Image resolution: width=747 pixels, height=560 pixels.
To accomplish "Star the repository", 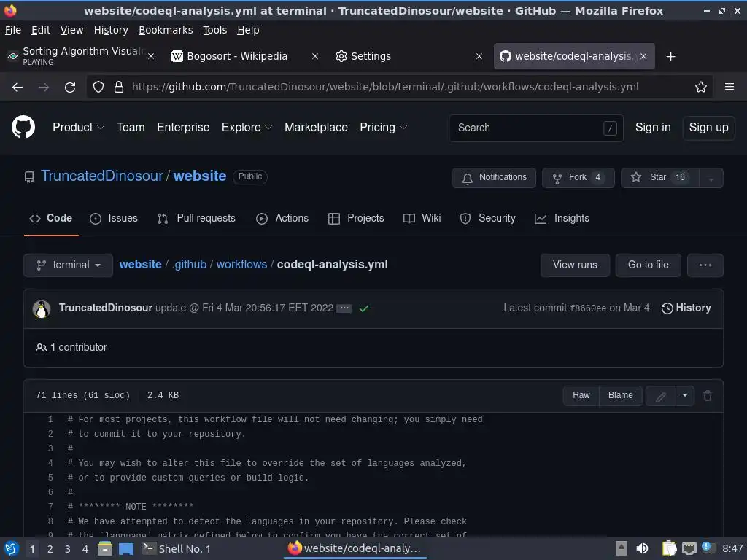I will [660, 178].
